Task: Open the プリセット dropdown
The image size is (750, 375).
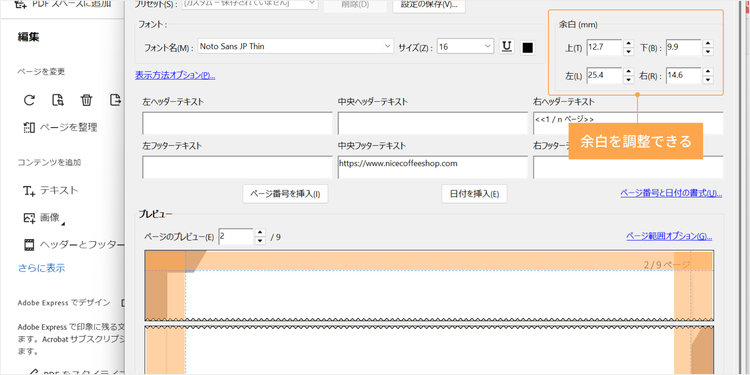Action: coord(251,4)
